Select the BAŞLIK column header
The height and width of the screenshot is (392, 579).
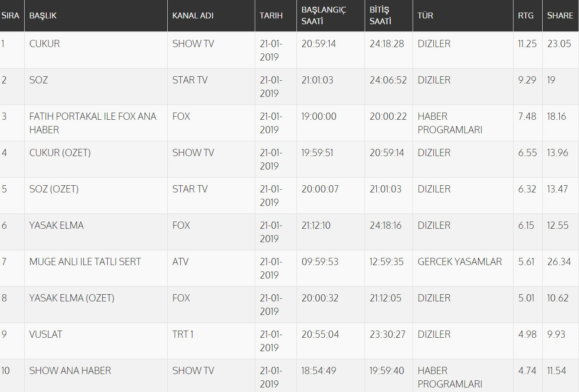(43, 16)
